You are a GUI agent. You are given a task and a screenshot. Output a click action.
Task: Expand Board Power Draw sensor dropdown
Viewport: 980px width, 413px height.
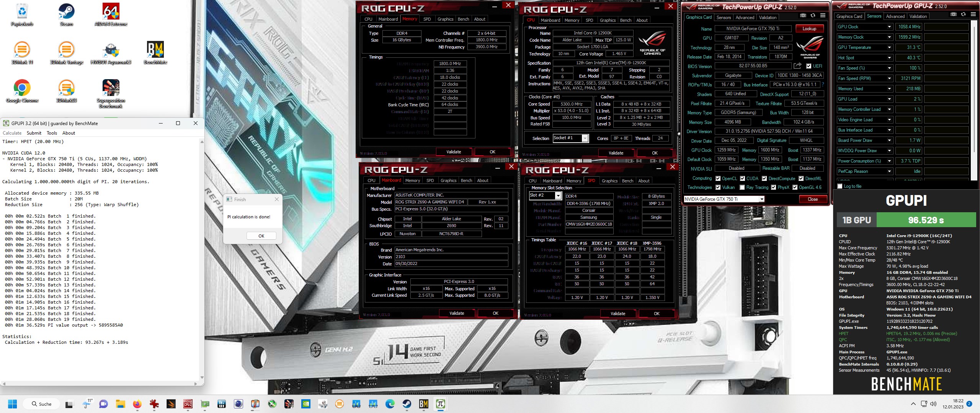coord(889,140)
